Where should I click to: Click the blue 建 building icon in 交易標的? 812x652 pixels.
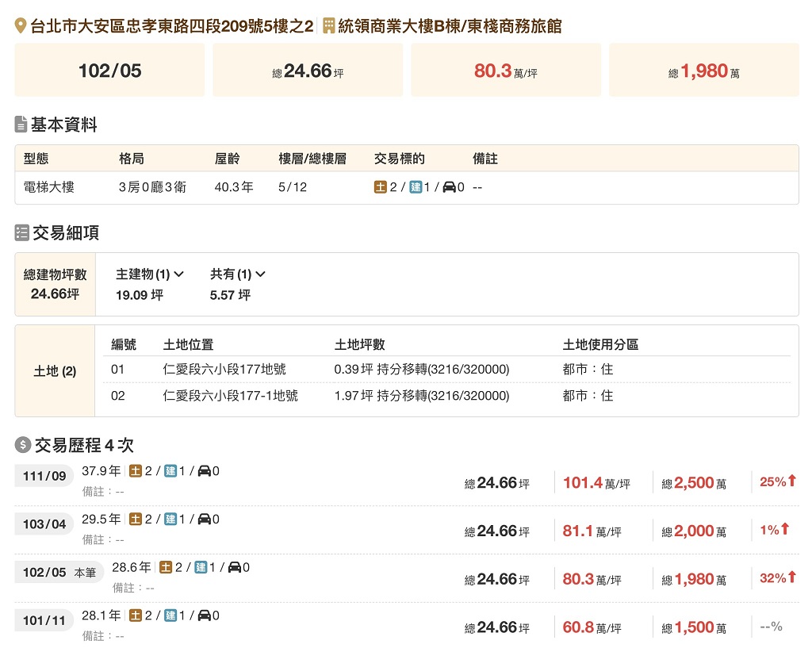tap(416, 188)
